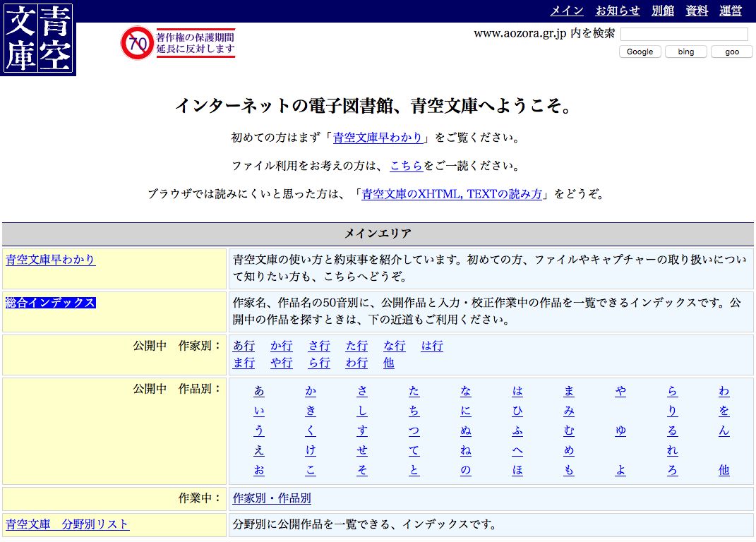Open works starting with ほ

pyautogui.click(x=517, y=470)
